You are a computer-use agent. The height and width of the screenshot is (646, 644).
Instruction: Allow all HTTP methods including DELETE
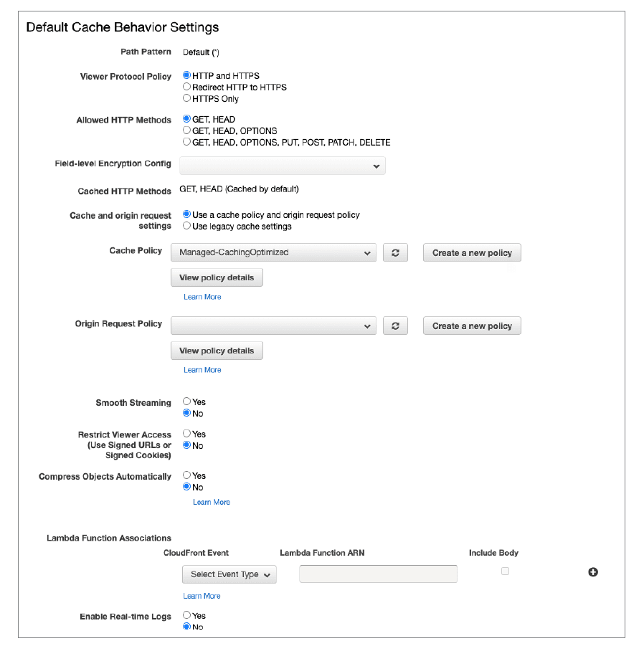click(x=187, y=142)
